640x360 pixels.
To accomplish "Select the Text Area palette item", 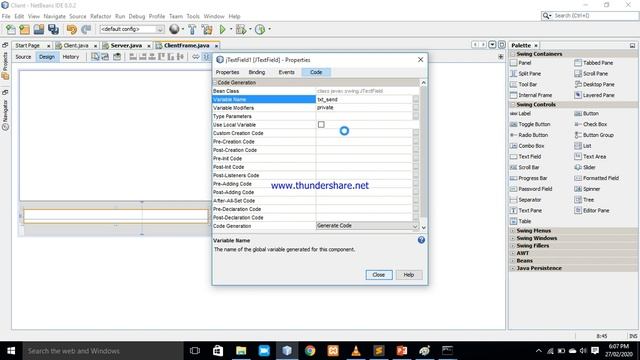I will [x=590, y=156].
